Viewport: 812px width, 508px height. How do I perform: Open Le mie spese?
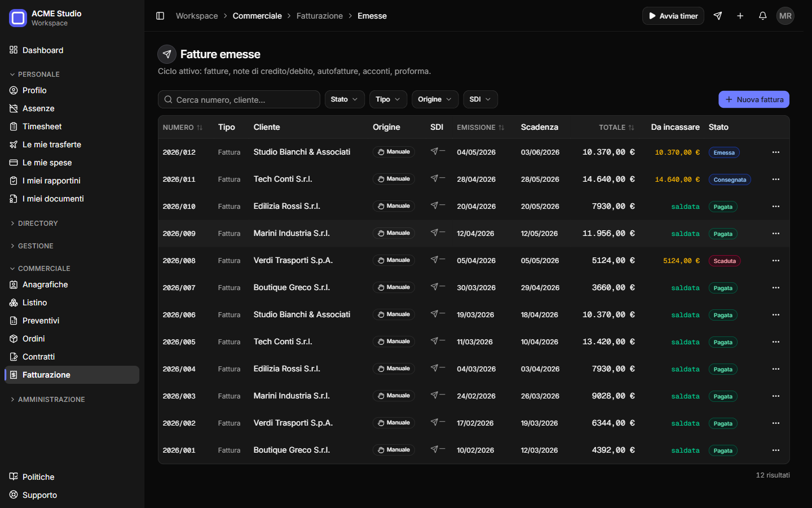(72, 163)
